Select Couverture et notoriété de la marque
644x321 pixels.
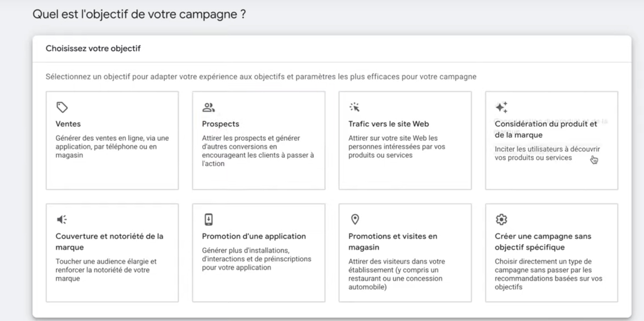coord(109,242)
